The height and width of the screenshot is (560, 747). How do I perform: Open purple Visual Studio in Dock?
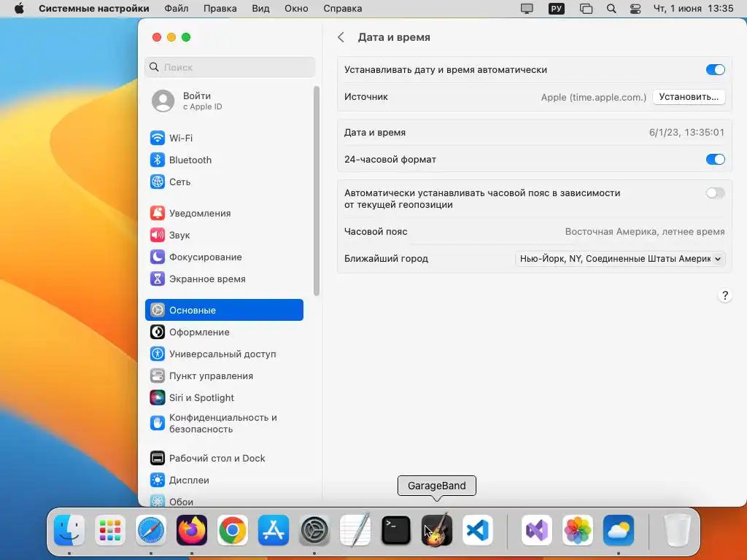[x=537, y=530]
